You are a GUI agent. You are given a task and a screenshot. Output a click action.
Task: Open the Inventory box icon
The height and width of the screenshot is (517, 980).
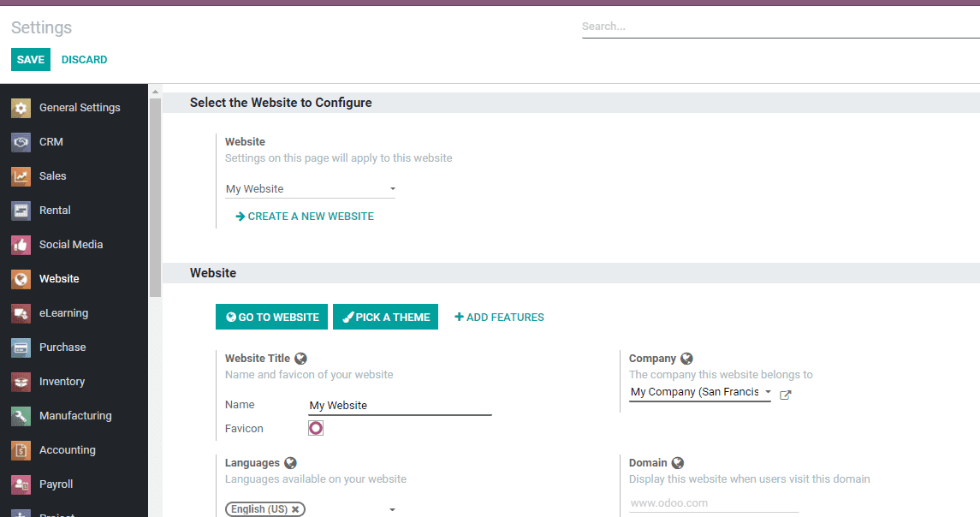click(x=21, y=382)
